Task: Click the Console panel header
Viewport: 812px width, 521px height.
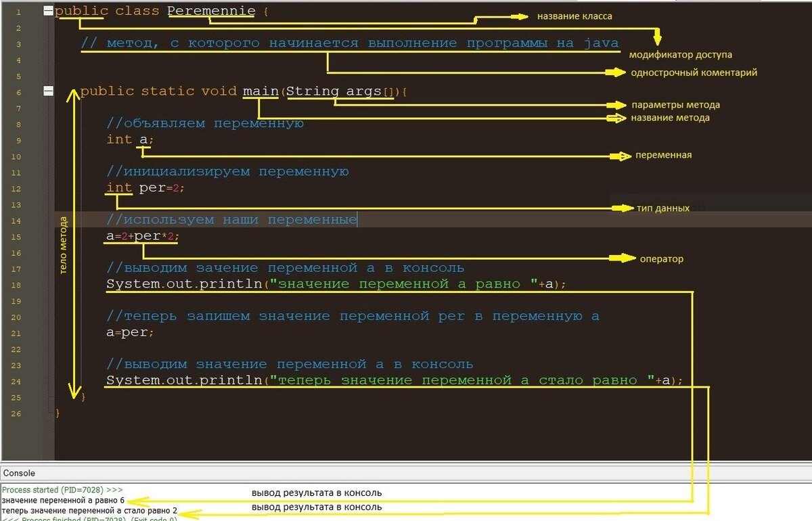Action: pyautogui.click(x=20, y=473)
